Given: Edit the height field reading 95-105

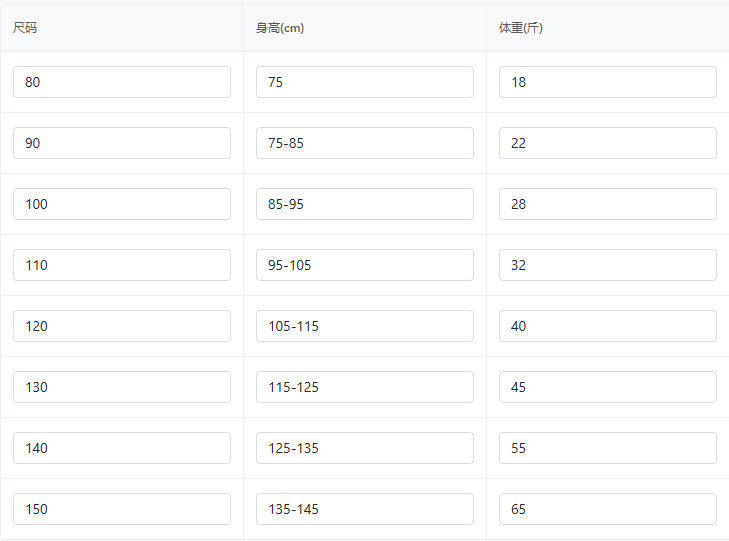Looking at the screenshot, I should (364, 265).
